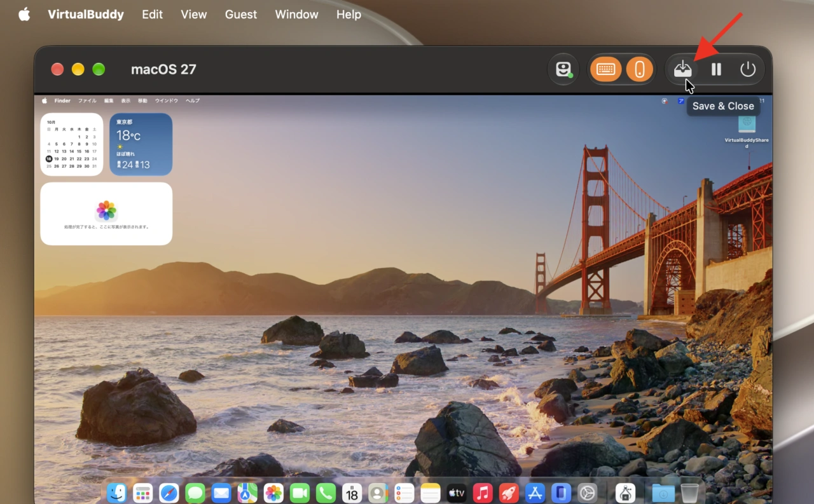814x504 pixels.
Task: Open the Guest menu in menu bar
Action: pyautogui.click(x=241, y=15)
